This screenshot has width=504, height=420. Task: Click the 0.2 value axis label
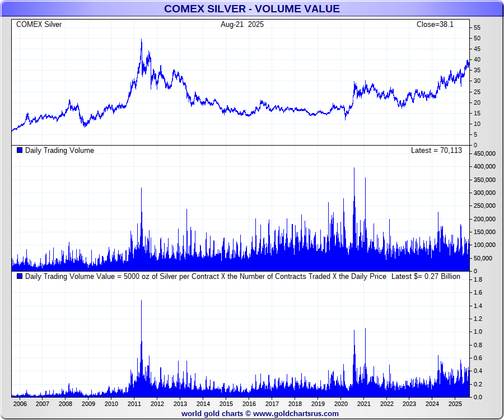click(x=478, y=384)
